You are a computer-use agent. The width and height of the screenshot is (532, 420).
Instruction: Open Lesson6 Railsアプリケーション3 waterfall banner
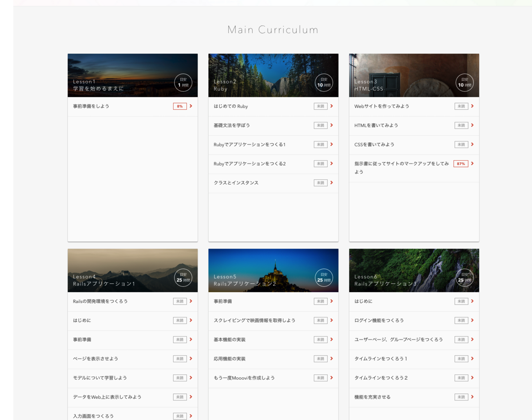[x=414, y=270]
